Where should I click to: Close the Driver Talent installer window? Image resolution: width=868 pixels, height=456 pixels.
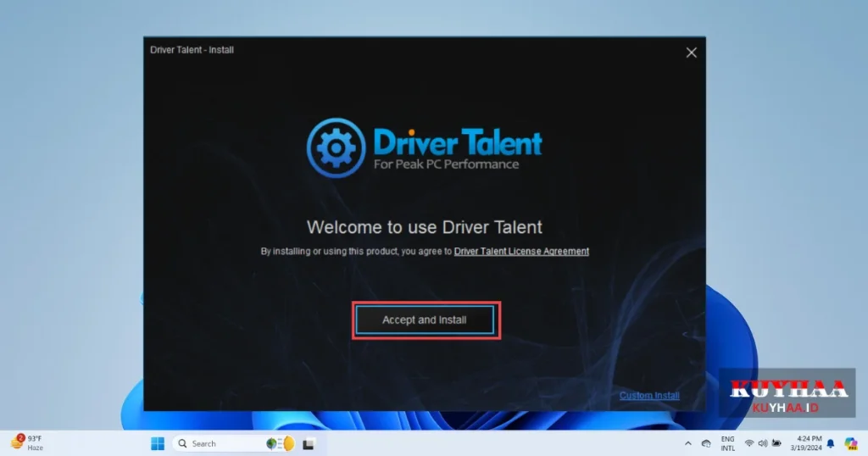click(x=692, y=53)
